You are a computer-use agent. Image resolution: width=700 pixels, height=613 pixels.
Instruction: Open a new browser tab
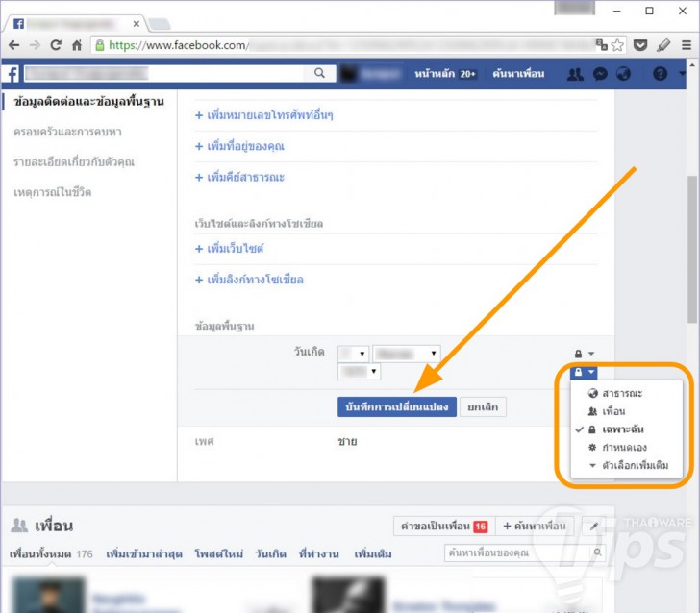[x=159, y=24]
